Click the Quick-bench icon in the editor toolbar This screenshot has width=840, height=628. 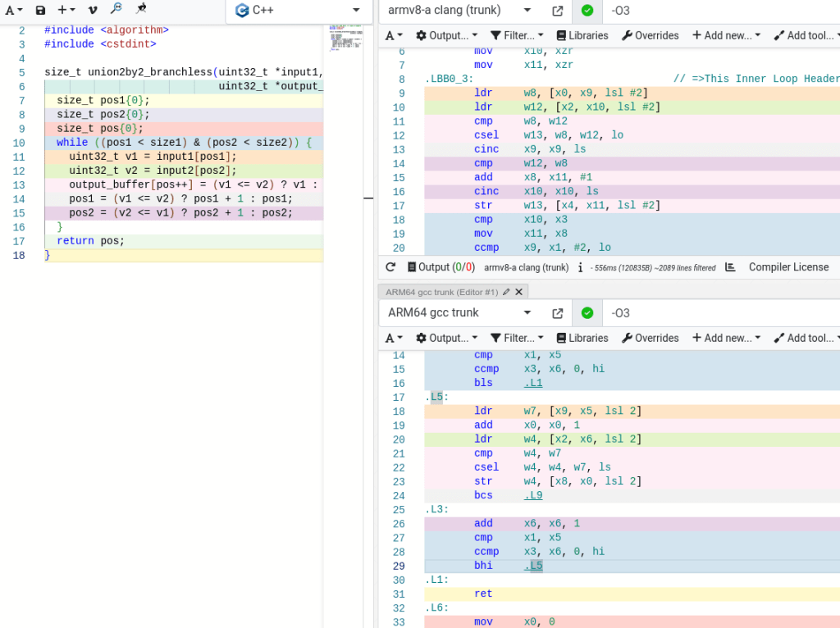click(x=141, y=9)
